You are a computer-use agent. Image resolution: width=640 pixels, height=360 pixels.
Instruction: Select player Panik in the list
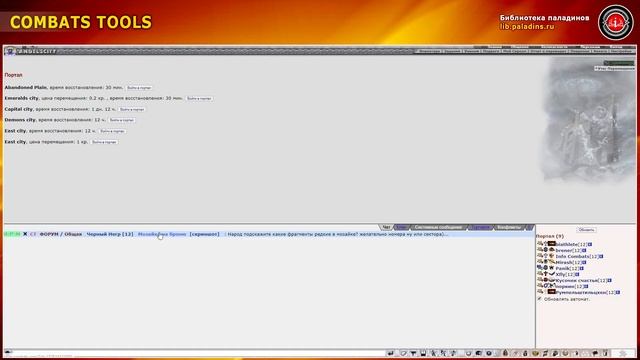click(x=562, y=269)
